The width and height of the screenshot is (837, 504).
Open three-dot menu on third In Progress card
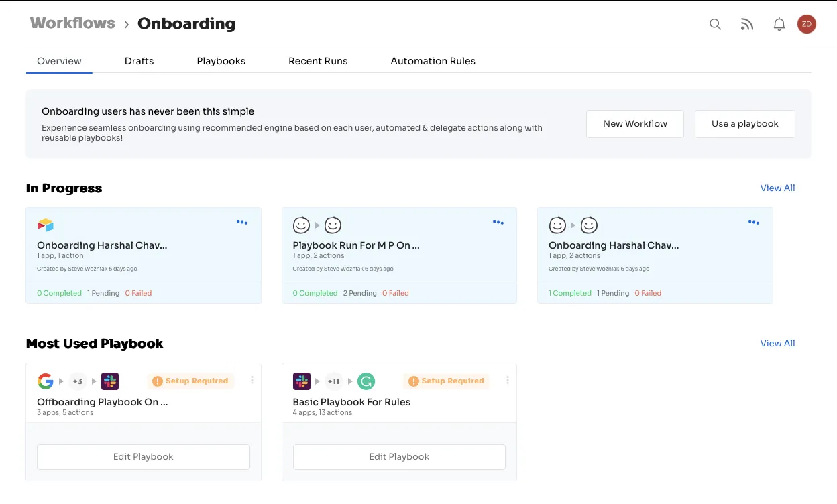point(754,223)
